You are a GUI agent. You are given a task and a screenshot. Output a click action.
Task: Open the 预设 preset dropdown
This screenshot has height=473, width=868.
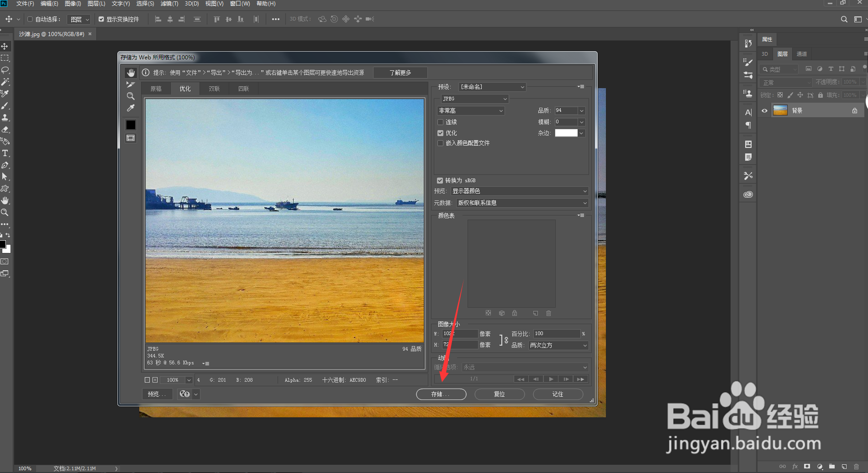(x=492, y=87)
